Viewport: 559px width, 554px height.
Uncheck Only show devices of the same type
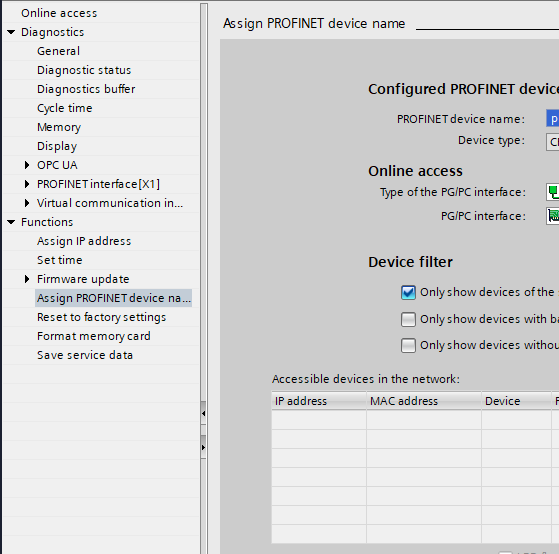[408, 292]
